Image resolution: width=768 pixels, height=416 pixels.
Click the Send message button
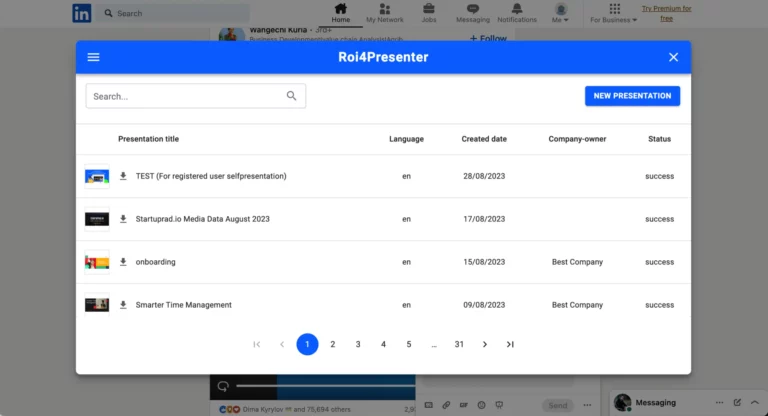point(557,405)
